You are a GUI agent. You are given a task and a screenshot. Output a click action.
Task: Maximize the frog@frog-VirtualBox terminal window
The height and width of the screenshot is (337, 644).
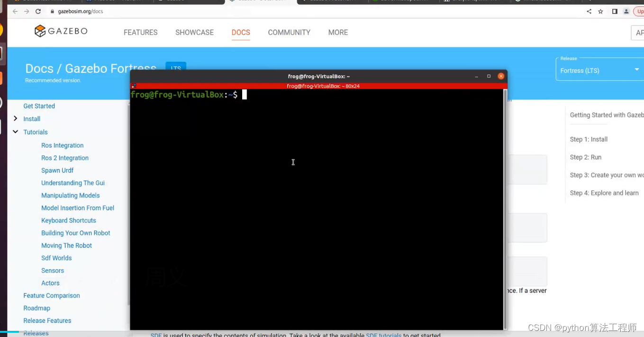[x=489, y=76]
